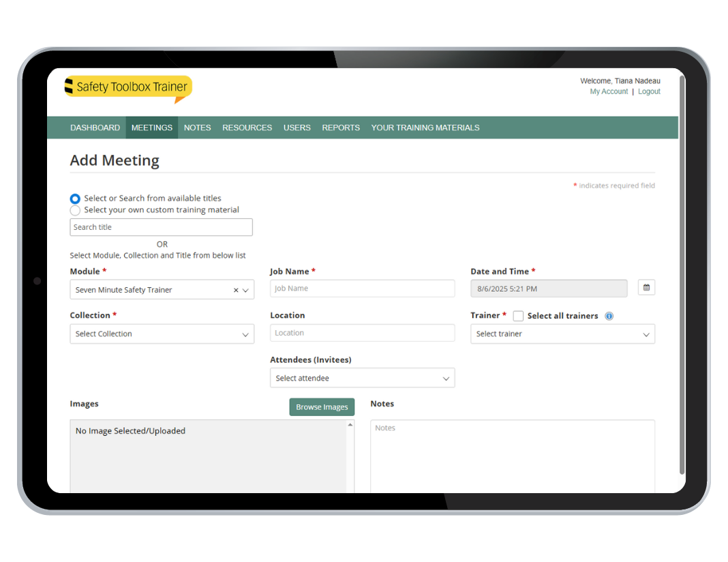Open the calendar date picker icon
Screen dimensions: 728x562
coord(646,288)
